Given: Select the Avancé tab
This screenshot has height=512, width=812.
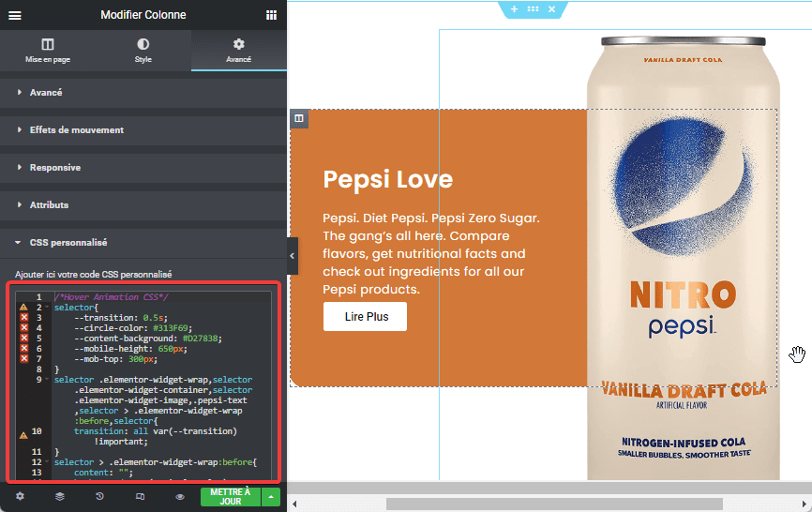Looking at the screenshot, I should click(x=238, y=51).
